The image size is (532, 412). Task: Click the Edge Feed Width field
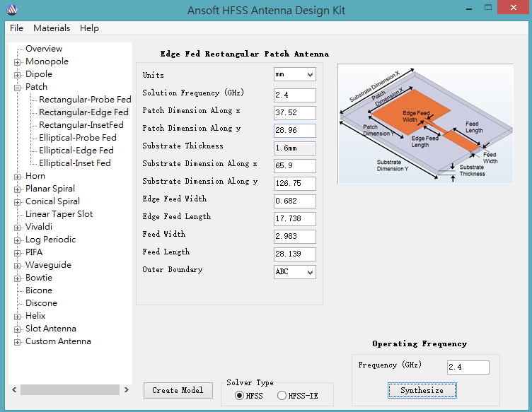coord(295,201)
